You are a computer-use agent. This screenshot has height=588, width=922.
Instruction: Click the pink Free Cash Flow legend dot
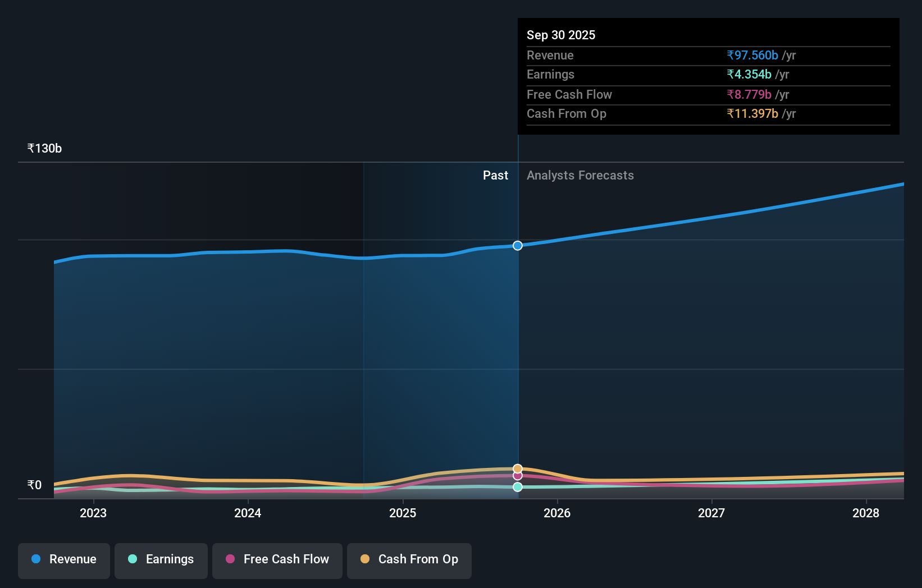(x=230, y=559)
